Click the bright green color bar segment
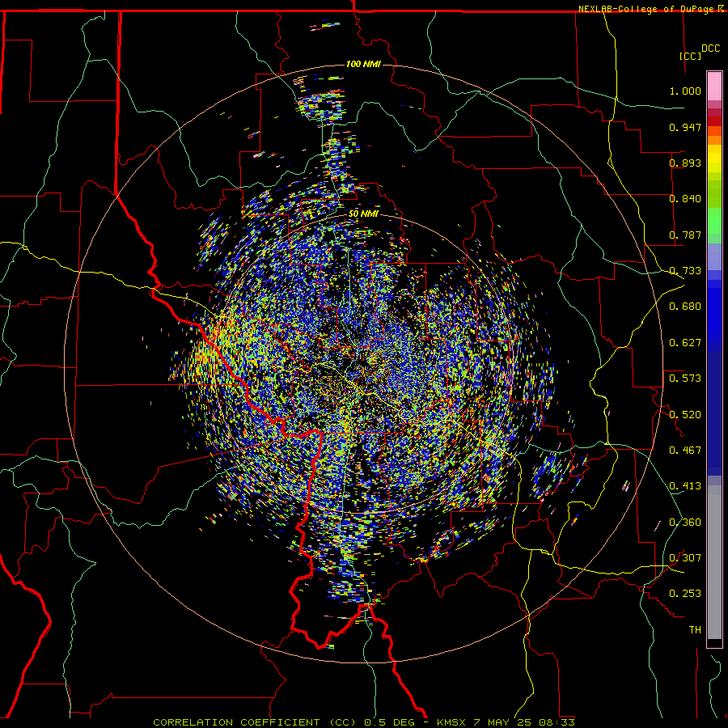The image size is (728, 728). pyautogui.click(x=714, y=221)
